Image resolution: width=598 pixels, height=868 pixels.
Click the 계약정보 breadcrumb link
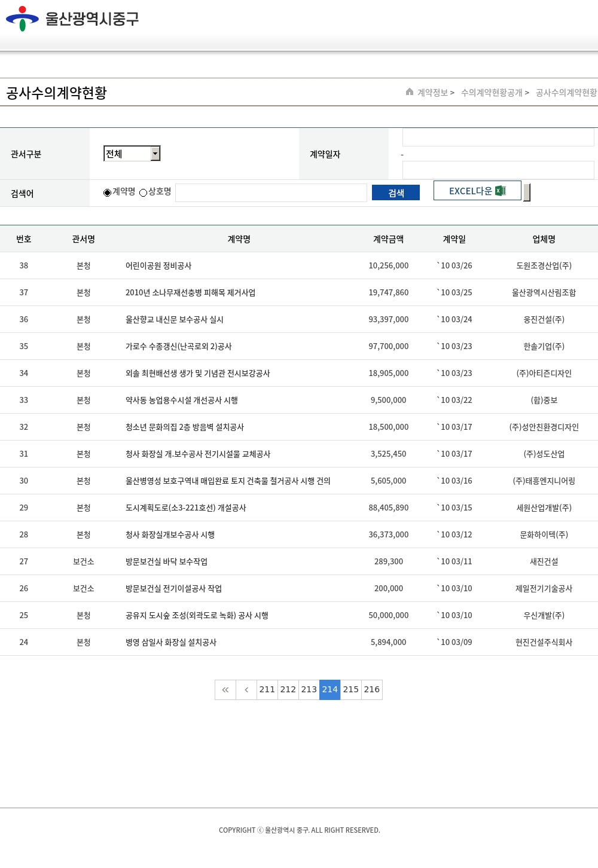[432, 93]
